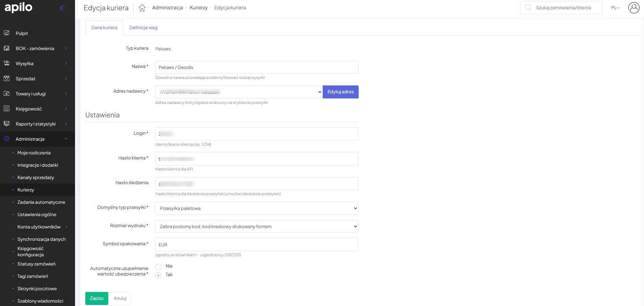The height and width of the screenshot is (306, 644).
Task: Select the Nie radio option
Action: [x=158, y=267]
